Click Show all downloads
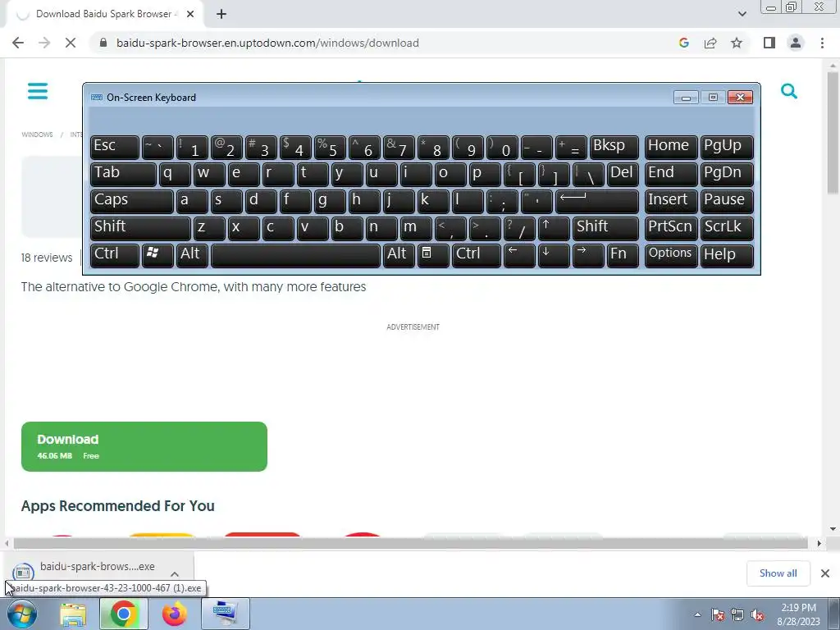Screen dimensions: 840x630 tap(778, 573)
